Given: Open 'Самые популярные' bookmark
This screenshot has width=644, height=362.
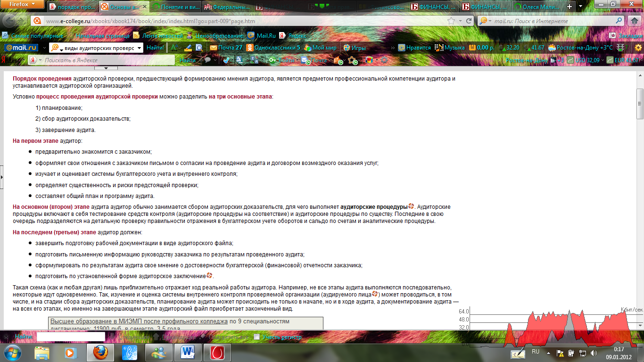Looking at the screenshot, I should (x=33, y=35).
